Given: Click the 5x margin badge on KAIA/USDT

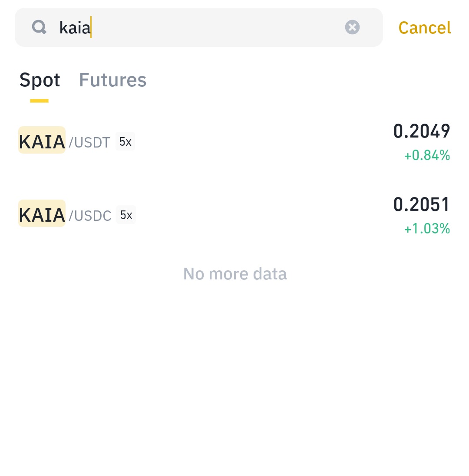Looking at the screenshot, I should click(x=125, y=142).
